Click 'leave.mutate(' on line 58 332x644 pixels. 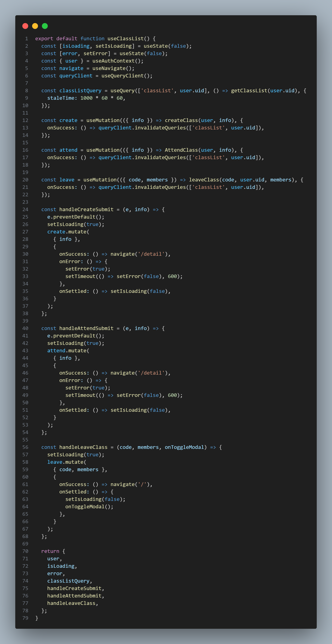pos(67,462)
